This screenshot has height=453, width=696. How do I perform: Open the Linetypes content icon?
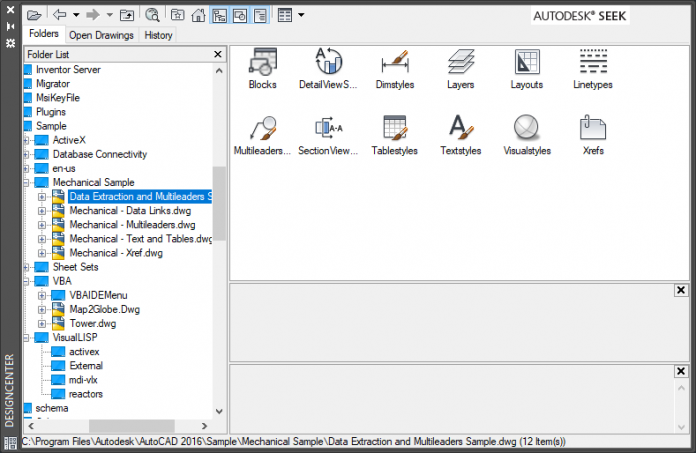pyautogui.click(x=593, y=68)
